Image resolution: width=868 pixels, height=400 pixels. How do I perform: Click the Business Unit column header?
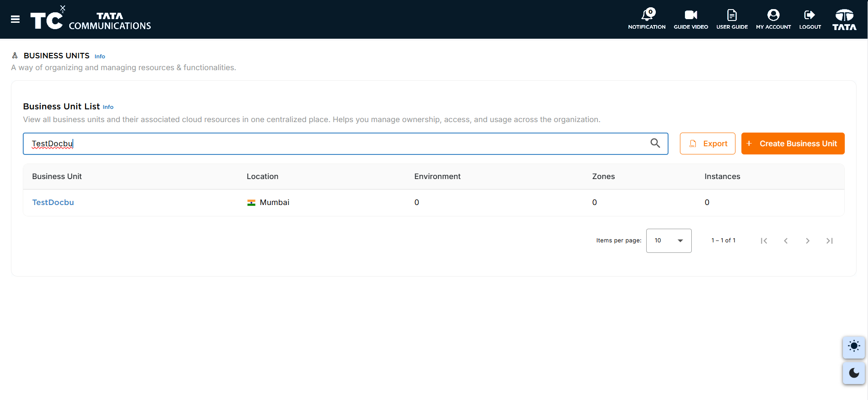[x=57, y=176]
